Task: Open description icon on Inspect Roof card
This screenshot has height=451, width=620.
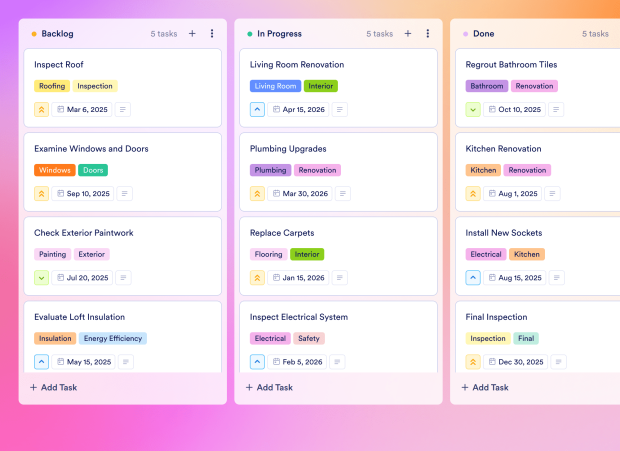Action: 124,109
